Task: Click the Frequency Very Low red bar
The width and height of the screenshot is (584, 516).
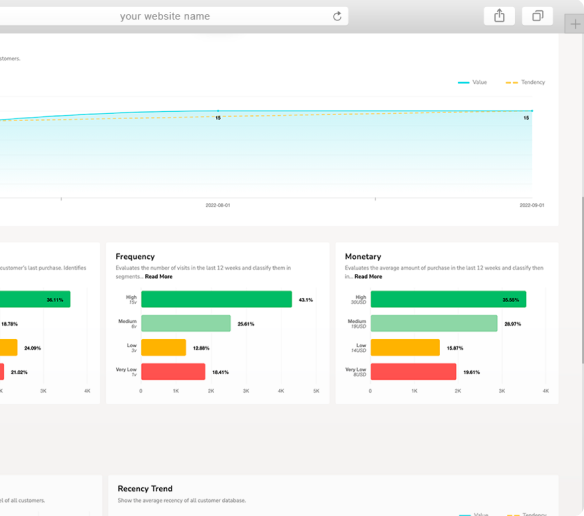Action: point(173,372)
